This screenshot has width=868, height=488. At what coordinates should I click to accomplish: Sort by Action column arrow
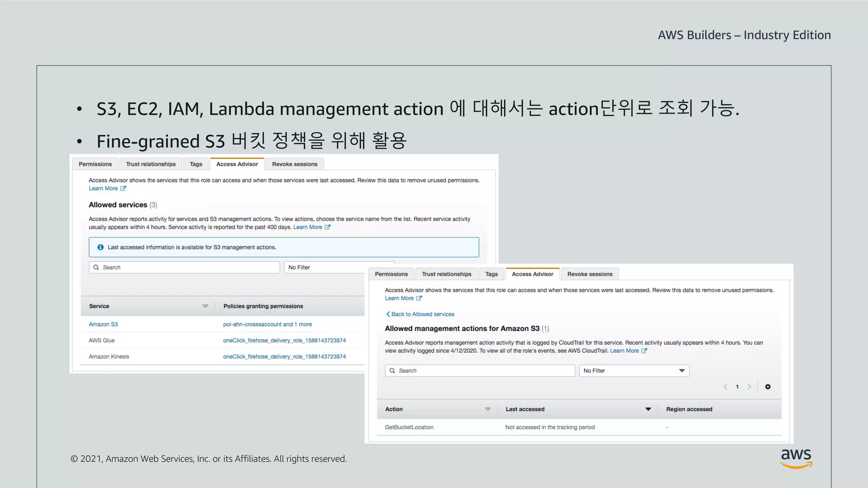point(487,409)
